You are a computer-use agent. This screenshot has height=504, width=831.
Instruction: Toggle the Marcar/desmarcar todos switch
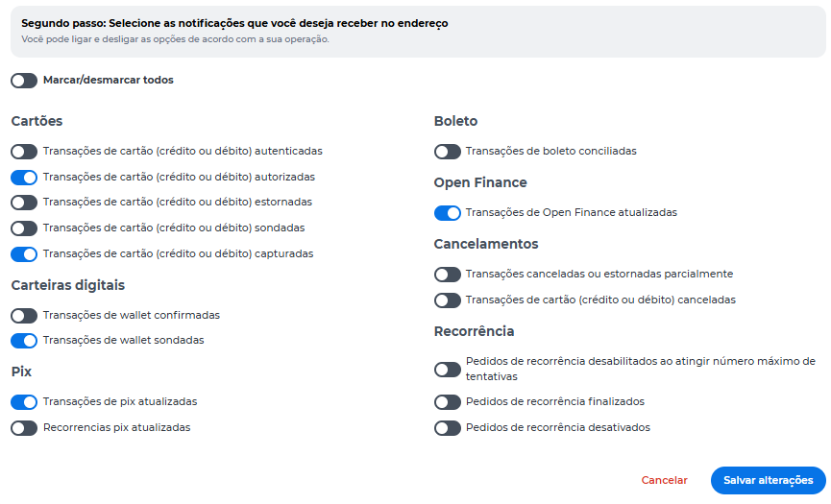(x=24, y=81)
